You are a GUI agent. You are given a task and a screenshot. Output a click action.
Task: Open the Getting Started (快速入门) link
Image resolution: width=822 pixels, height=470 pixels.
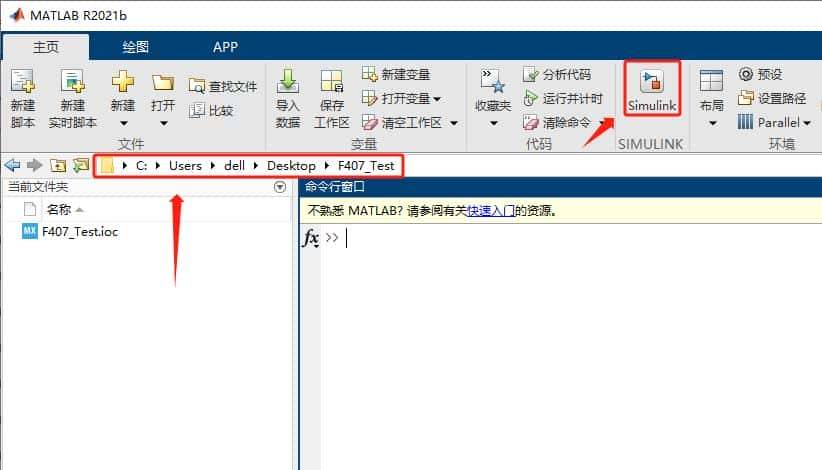(x=490, y=211)
